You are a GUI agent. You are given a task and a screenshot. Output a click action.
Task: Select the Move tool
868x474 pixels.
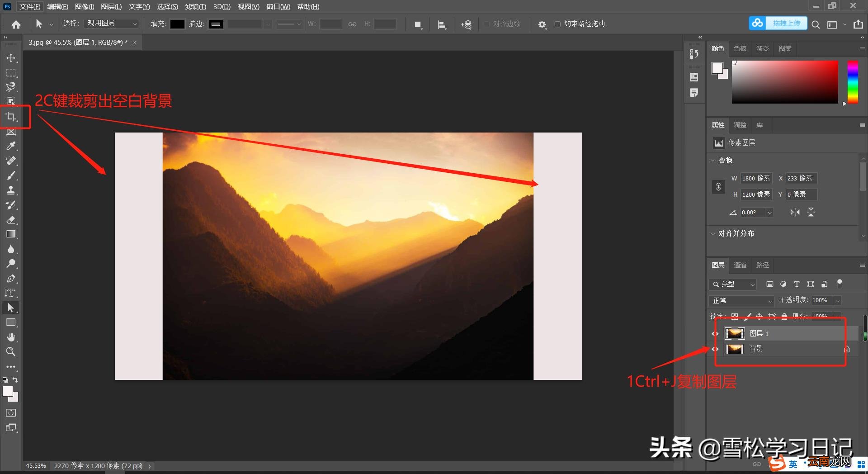click(11, 58)
